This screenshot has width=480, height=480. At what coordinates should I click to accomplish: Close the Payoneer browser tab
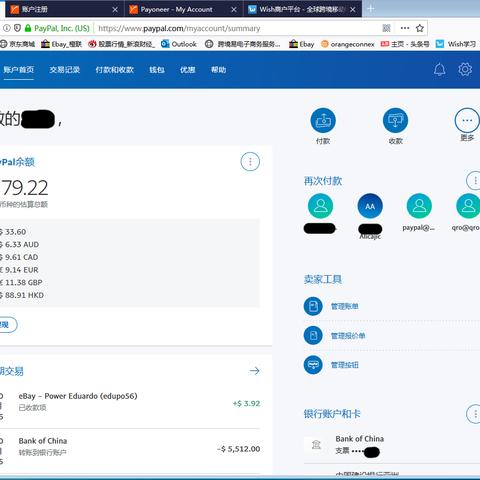[x=234, y=10]
